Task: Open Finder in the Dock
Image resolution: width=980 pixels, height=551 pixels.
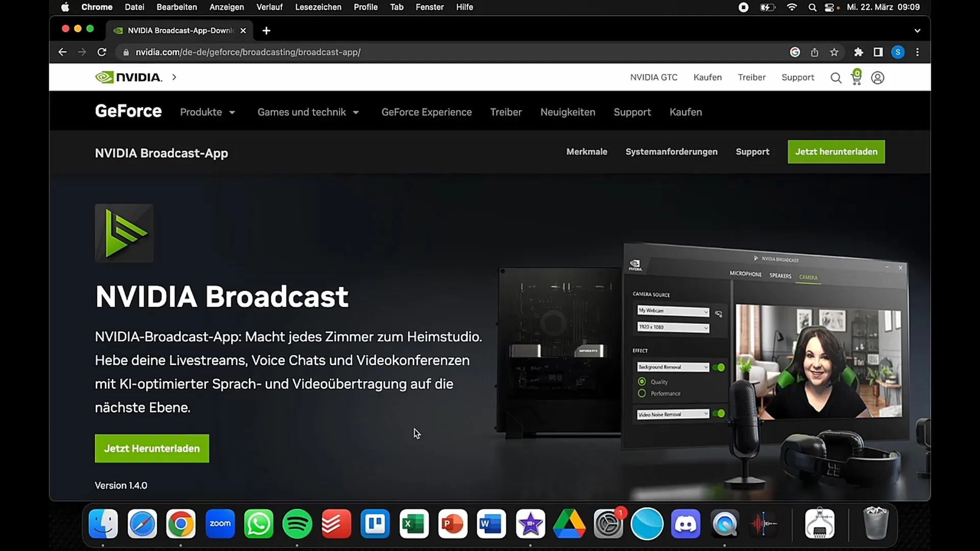Action: 103,523
